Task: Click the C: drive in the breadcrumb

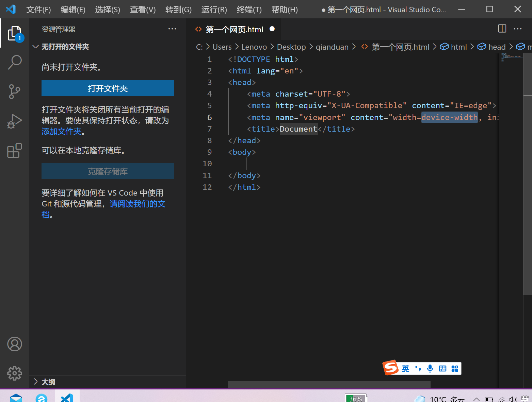Action: coord(199,47)
